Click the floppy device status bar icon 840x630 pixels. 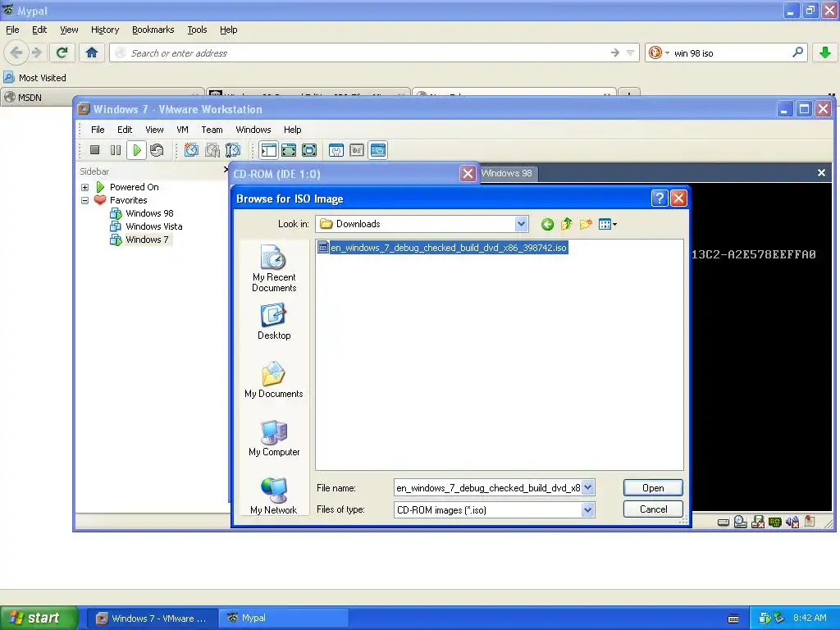tap(757, 522)
